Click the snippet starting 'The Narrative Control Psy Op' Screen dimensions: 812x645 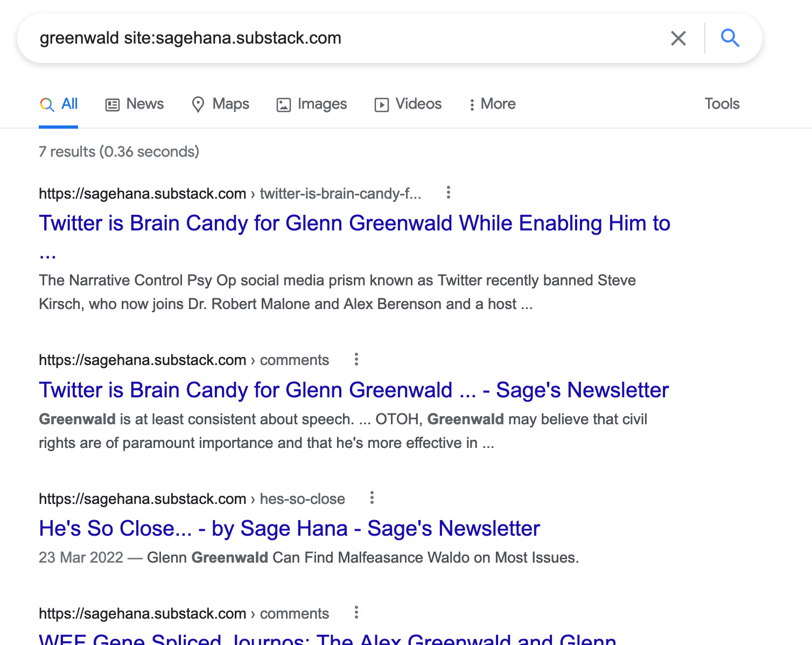pyautogui.click(x=337, y=292)
